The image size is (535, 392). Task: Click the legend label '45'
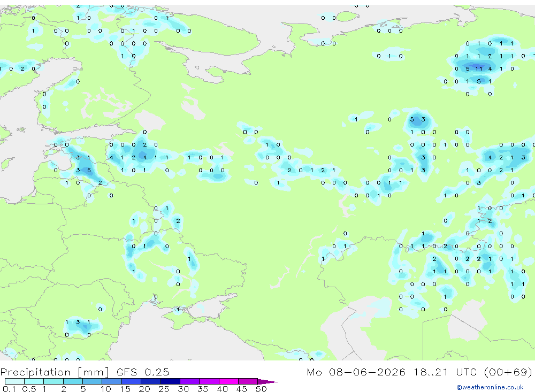242,389
